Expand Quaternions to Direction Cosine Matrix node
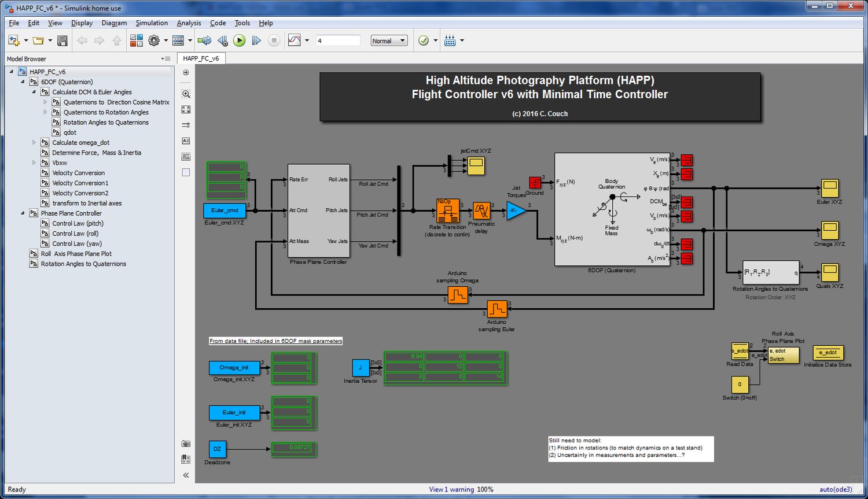 pos(45,102)
